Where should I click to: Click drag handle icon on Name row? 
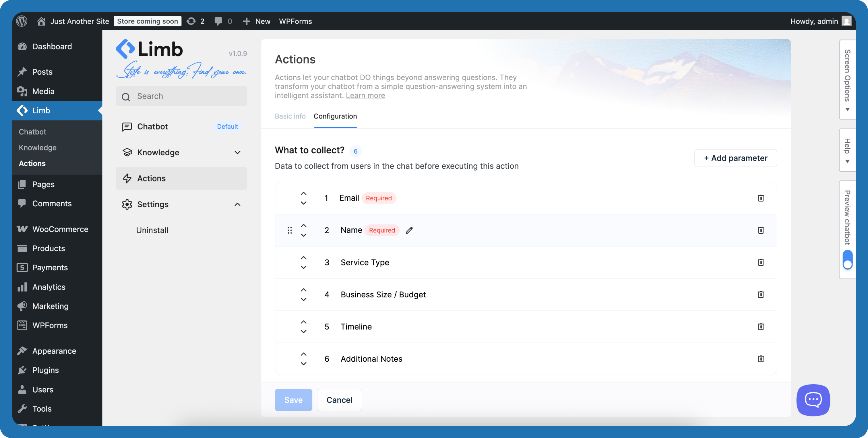click(x=289, y=230)
